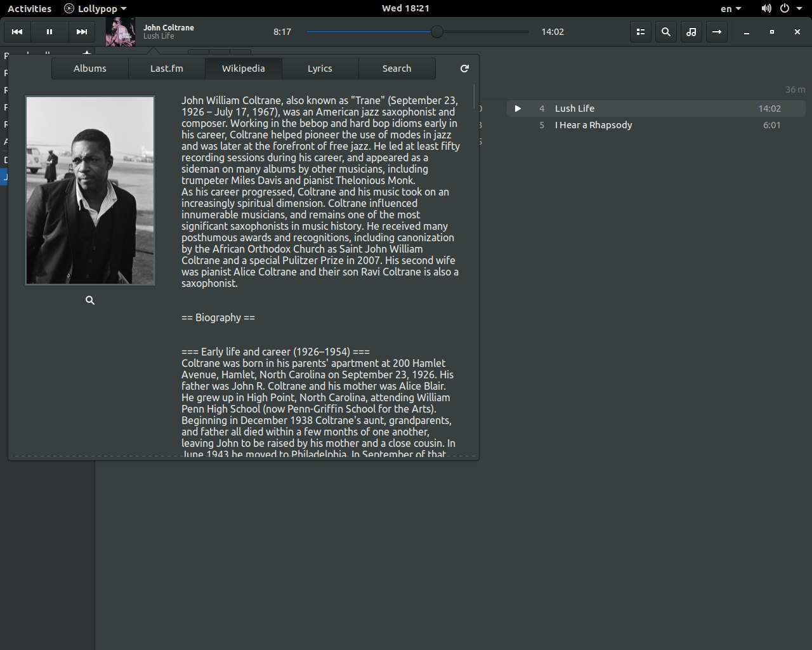
Task: Open the Lollypop application menu
Action: click(x=95, y=8)
